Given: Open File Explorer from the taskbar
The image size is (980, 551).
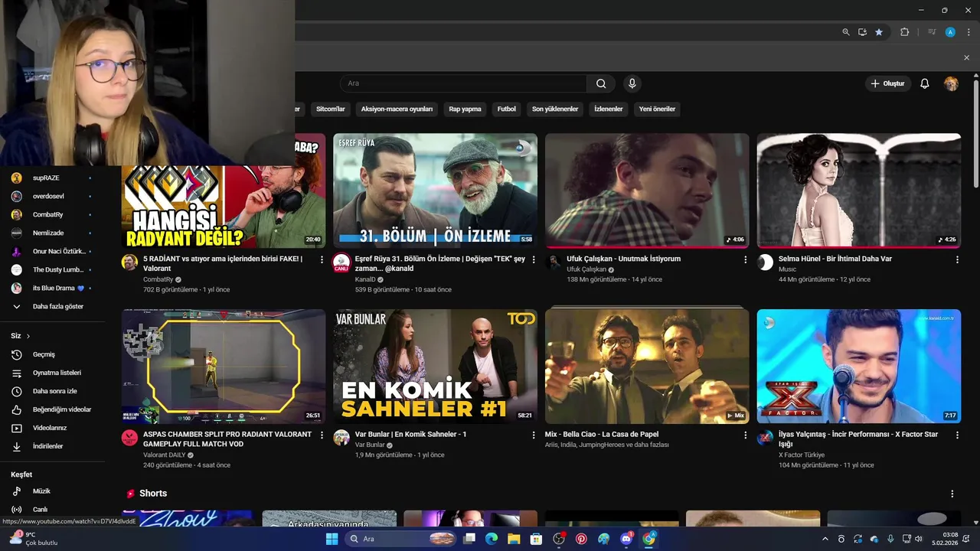Looking at the screenshot, I should pos(514,539).
